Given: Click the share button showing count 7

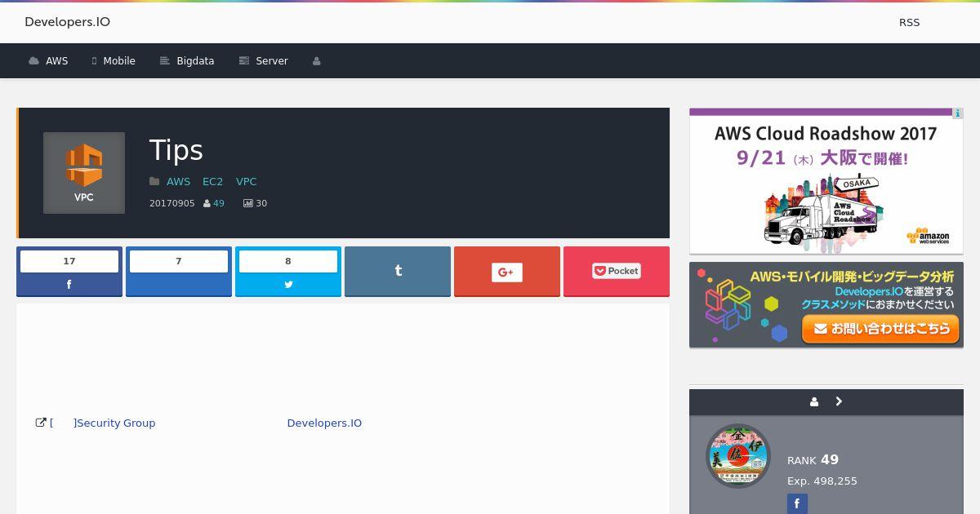Looking at the screenshot, I should (x=179, y=271).
